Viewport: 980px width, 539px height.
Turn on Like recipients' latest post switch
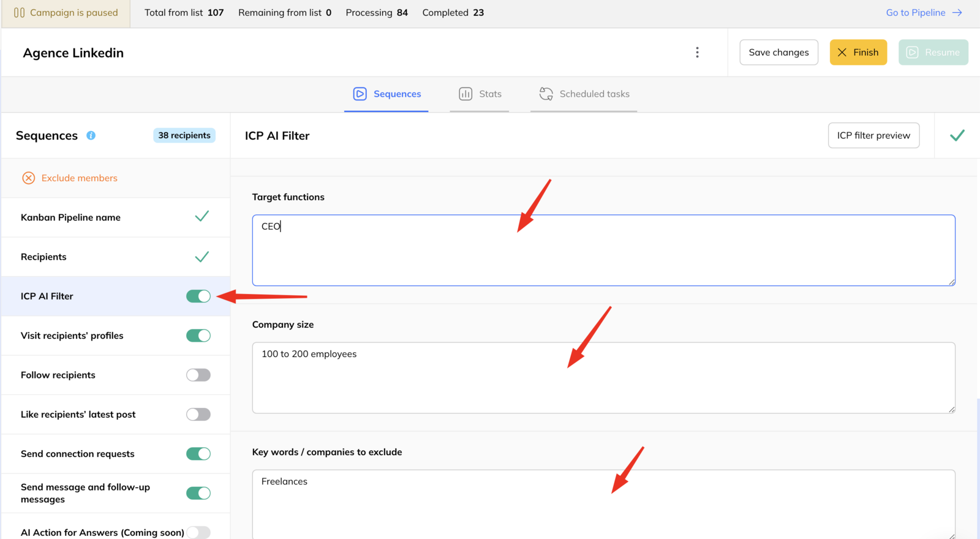point(198,415)
